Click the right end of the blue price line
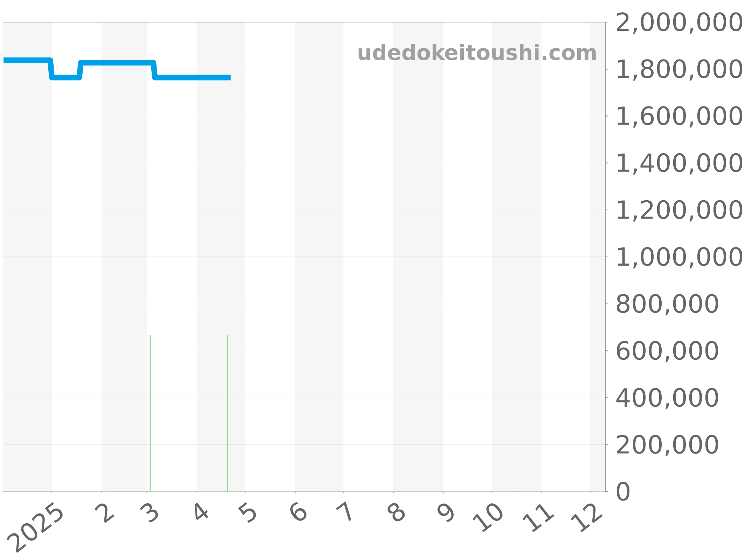The height and width of the screenshot is (560, 751). 229,78
